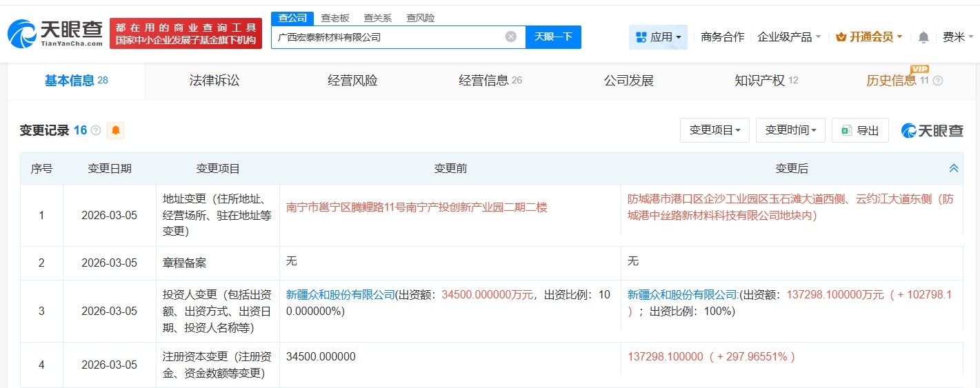
Task: Open the 应用 apps dropdown
Action: [658, 37]
